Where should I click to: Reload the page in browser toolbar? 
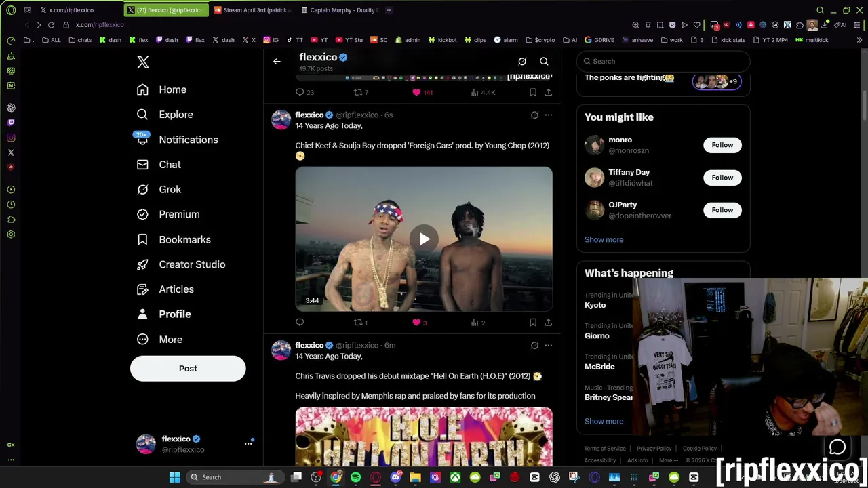tap(51, 25)
